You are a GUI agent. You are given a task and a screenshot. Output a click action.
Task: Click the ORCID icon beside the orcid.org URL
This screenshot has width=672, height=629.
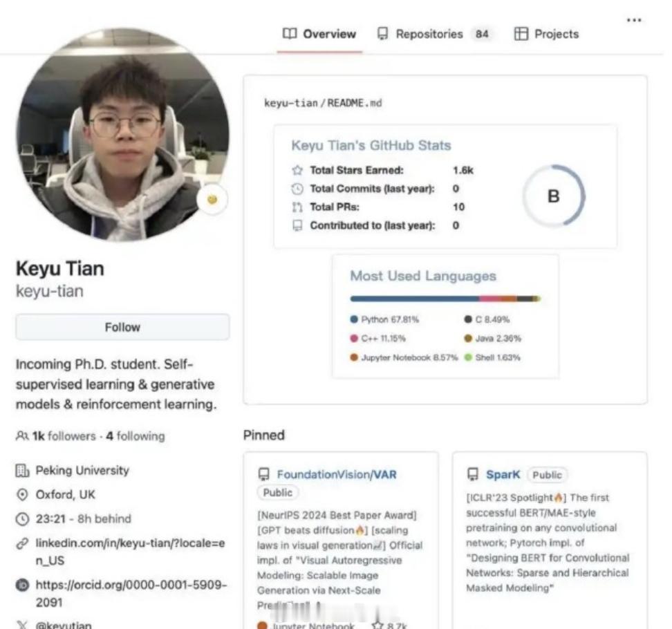point(22,585)
